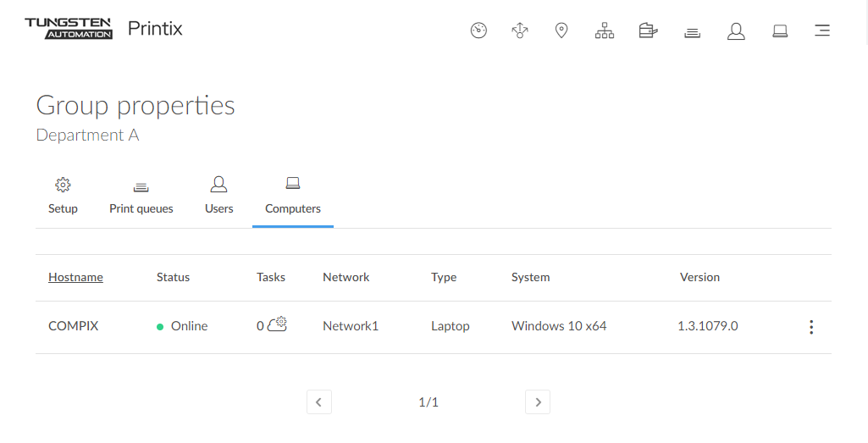Click the tasks cloud gear icon for COMPIX
This screenshot has width=868, height=443.
278,324
